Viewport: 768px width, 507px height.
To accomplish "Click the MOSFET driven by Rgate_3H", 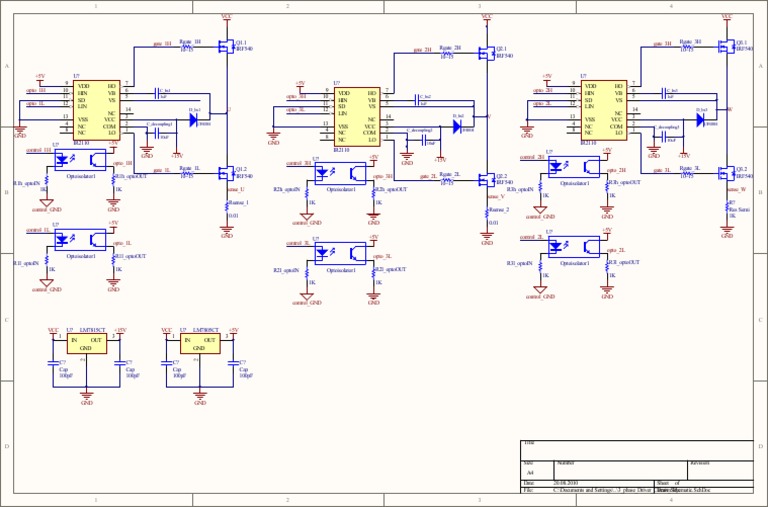I will tap(727, 47).
